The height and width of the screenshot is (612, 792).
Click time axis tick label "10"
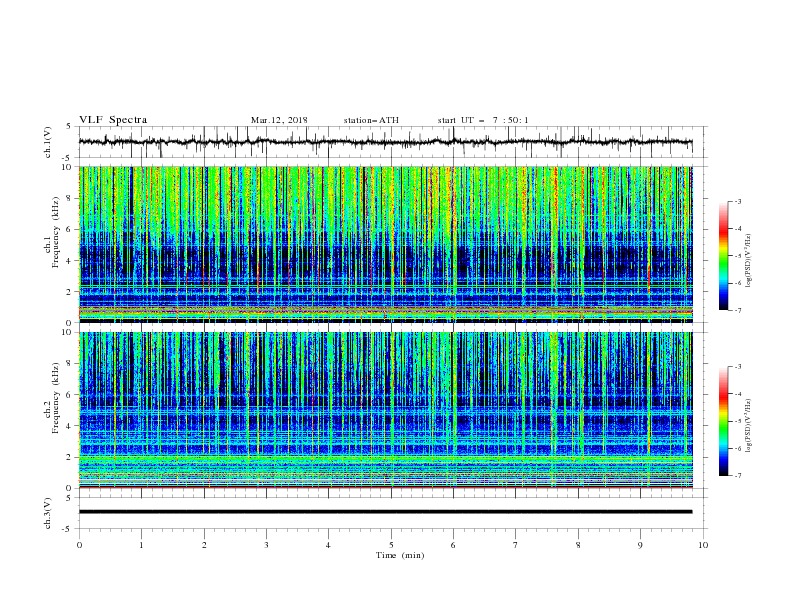pyautogui.click(x=703, y=545)
